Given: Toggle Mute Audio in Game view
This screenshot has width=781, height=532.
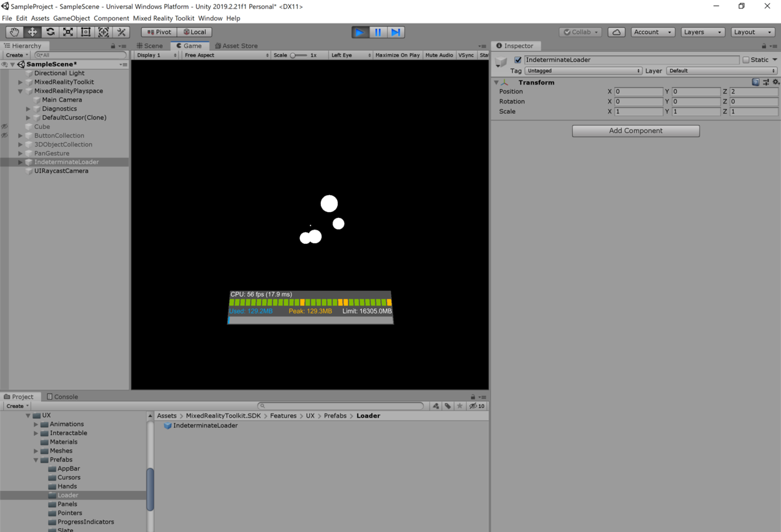Looking at the screenshot, I should [439, 55].
